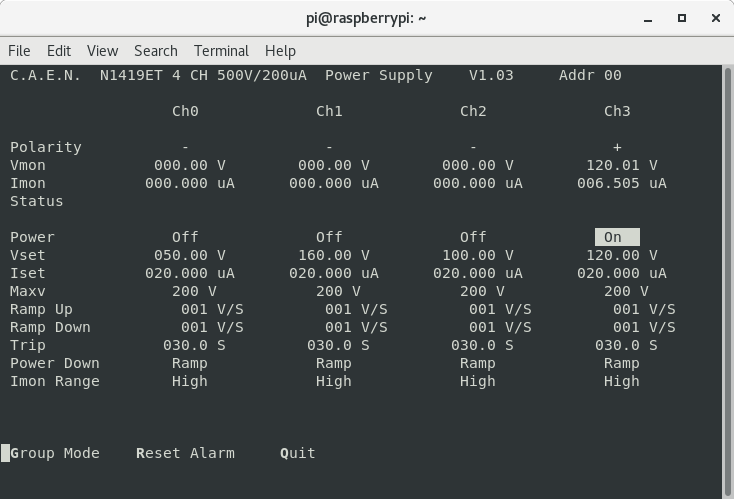Viewport: 734px width, 499px height.
Task: Select Ch3 Imon Range High setting
Action: coord(621,381)
